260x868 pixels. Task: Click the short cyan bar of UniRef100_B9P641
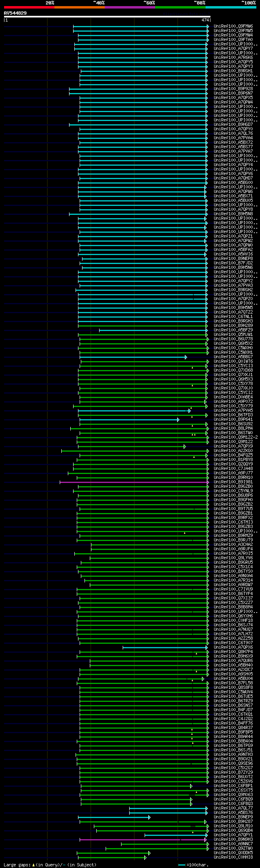(129, 420)
